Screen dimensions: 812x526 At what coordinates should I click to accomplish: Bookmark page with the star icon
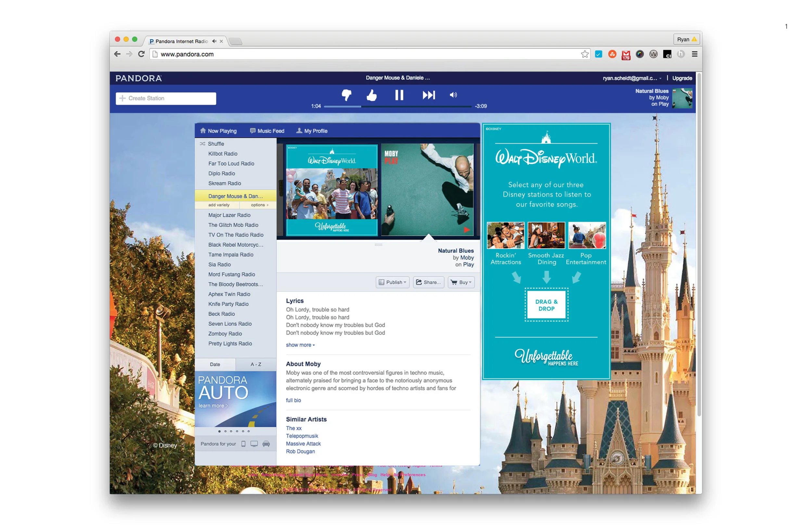[585, 54]
